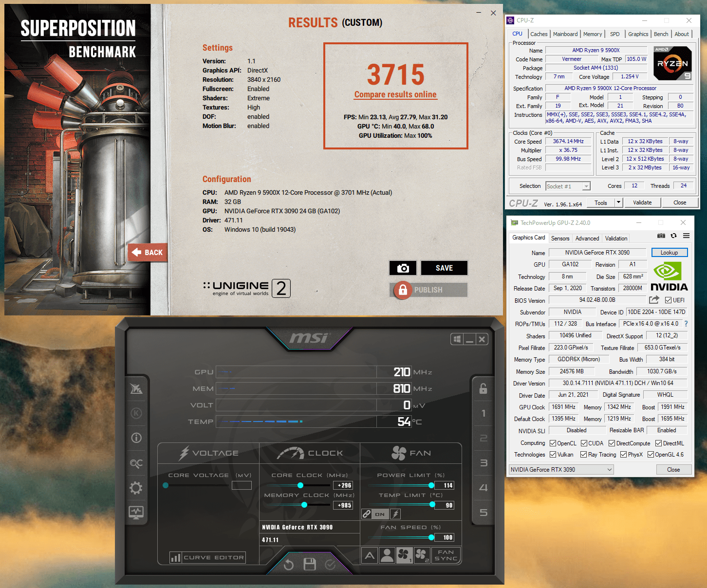Select Afterburner profile slot 5
Viewport: 707px width, 588px height.
(x=483, y=513)
